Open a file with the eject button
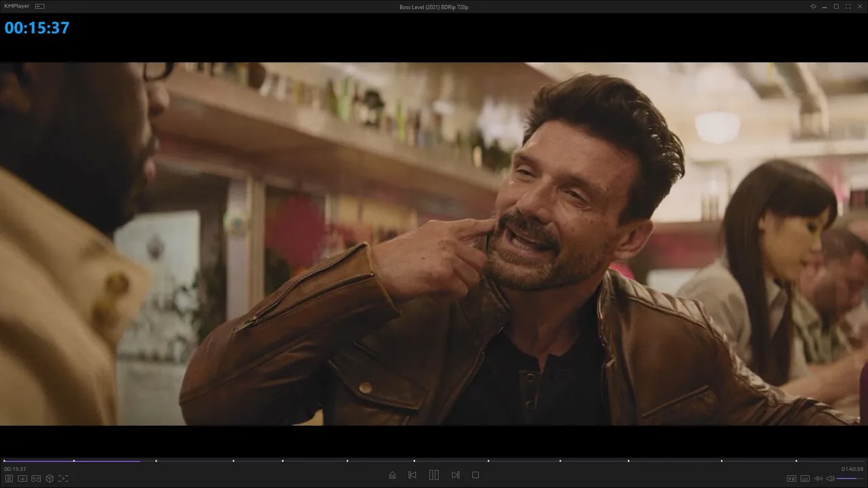This screenshot has width=868, height=488. pos(392,475)
